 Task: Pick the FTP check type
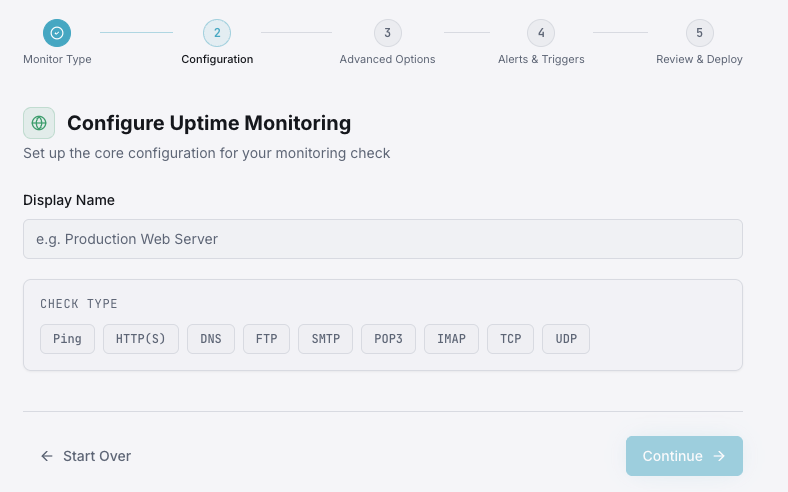pyautogui.click(x=266, y=339)
